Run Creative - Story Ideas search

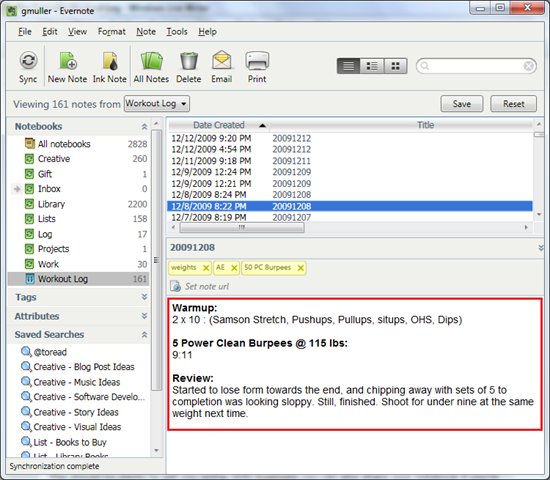[x=70, y=412]
